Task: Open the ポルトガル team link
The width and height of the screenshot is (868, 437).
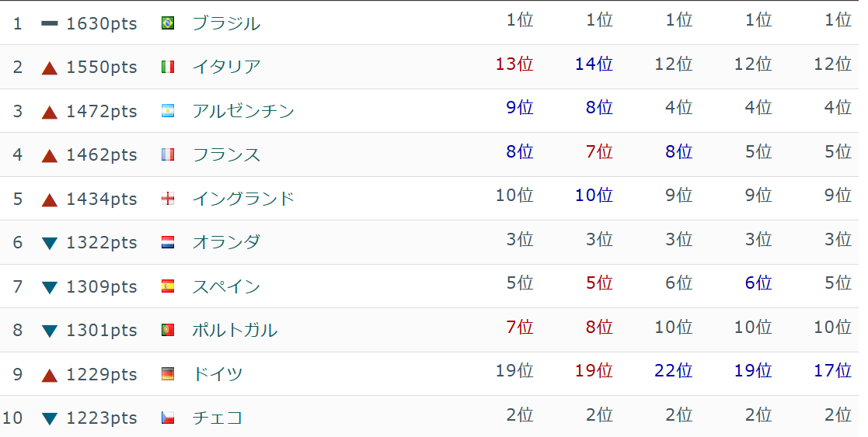Action: pyautogui.click(x=235, y=330)
